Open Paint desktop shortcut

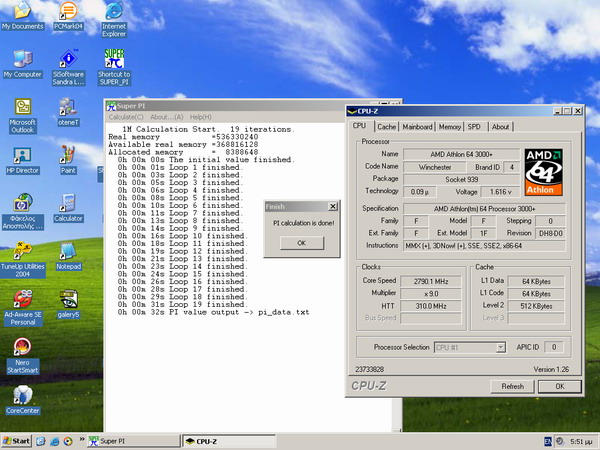pos(68,161)
